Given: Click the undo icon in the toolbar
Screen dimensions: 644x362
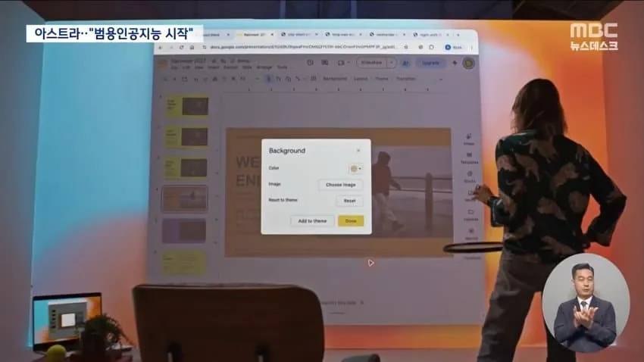Looking at the screenshot, I should tap(195, 80).
